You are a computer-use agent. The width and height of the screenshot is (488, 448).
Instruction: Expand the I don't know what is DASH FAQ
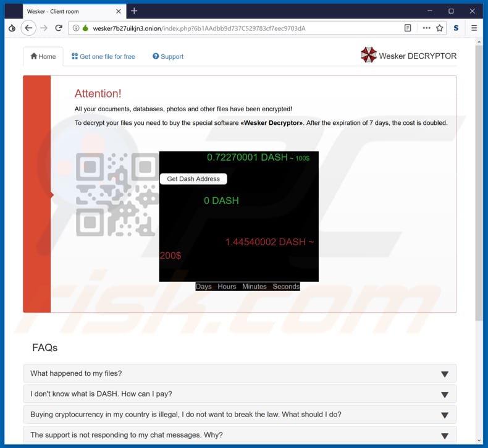coord(240,394)
